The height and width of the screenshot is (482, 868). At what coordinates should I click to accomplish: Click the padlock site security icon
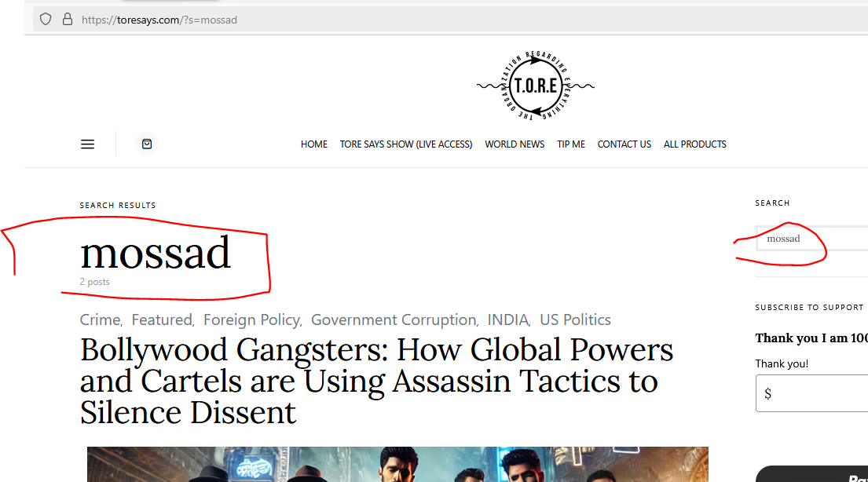coord(68,20)
